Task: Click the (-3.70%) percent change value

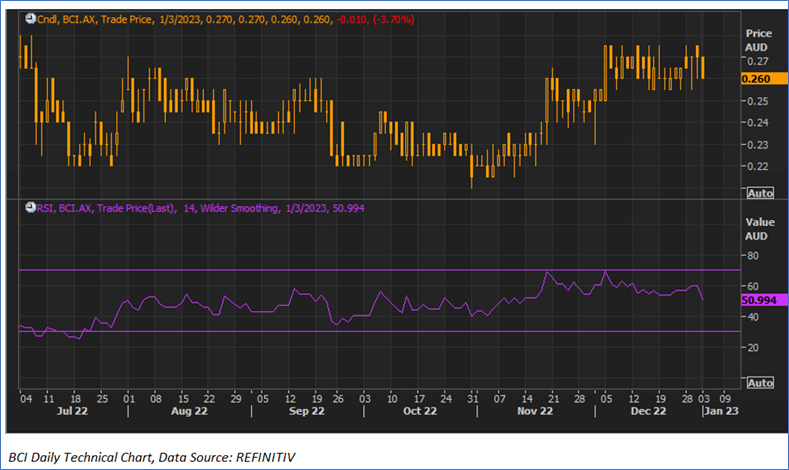Action: 393,20
